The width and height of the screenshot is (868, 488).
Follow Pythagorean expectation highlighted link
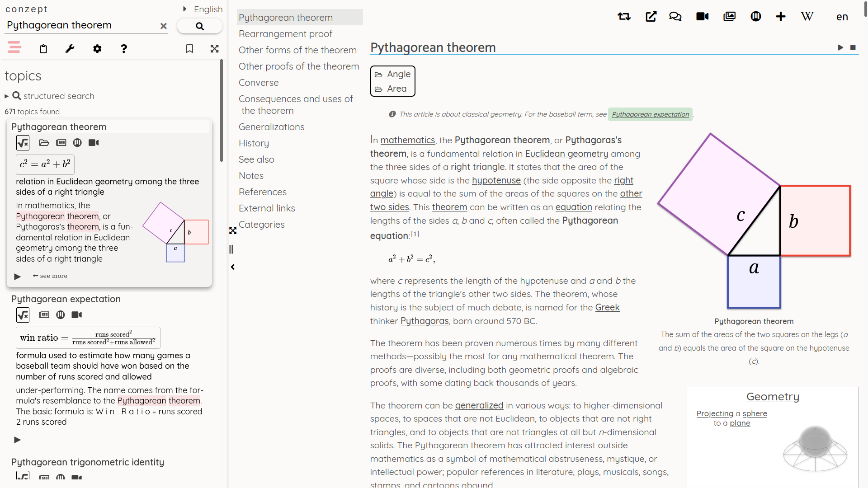coord(650,114)
